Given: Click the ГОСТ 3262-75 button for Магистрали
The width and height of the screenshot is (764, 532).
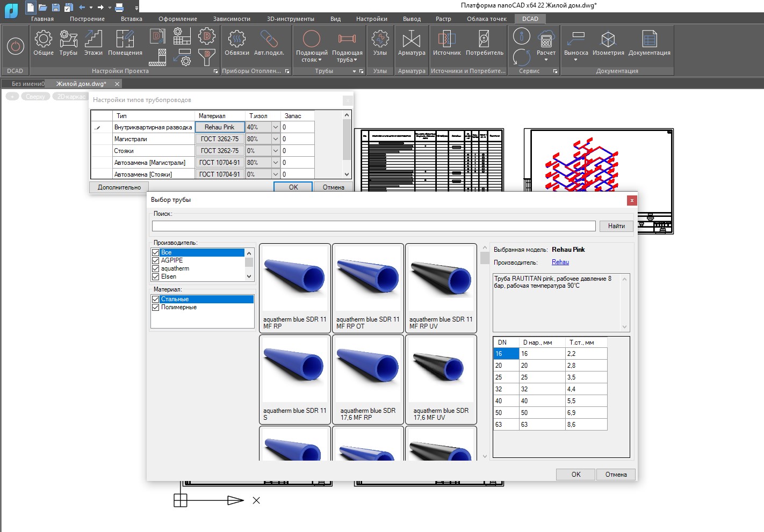Looking at the screenshot, I should point(220,139).
